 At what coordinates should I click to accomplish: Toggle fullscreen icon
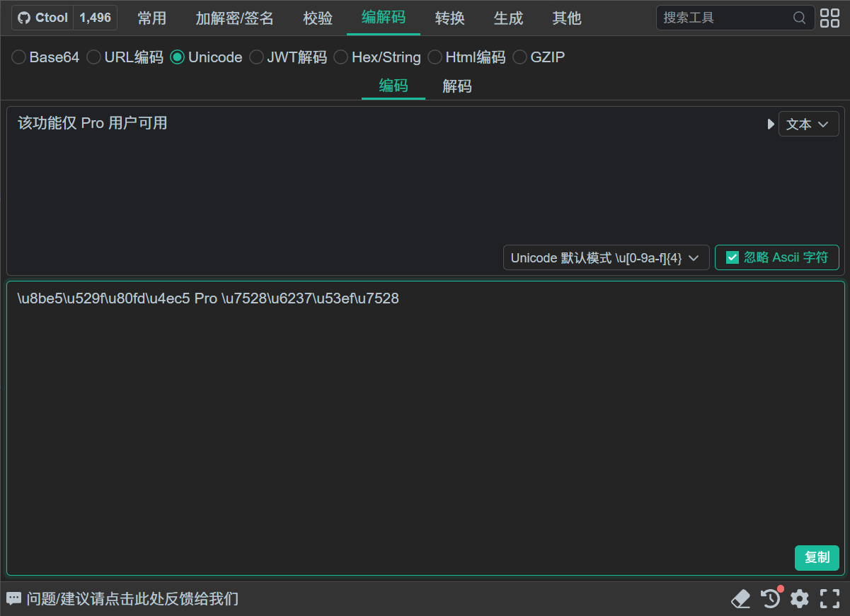[829, 599]
